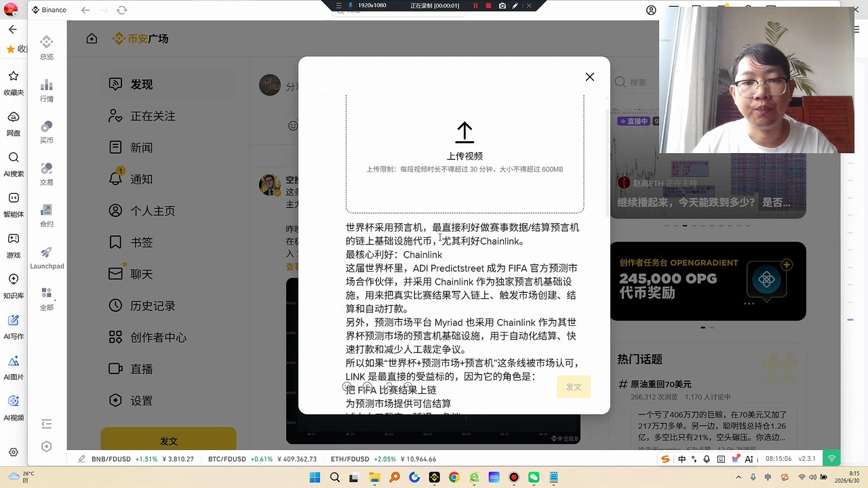Open 知识库 knowledge base icon
This screenshot has width=868, height=488.
14,285
